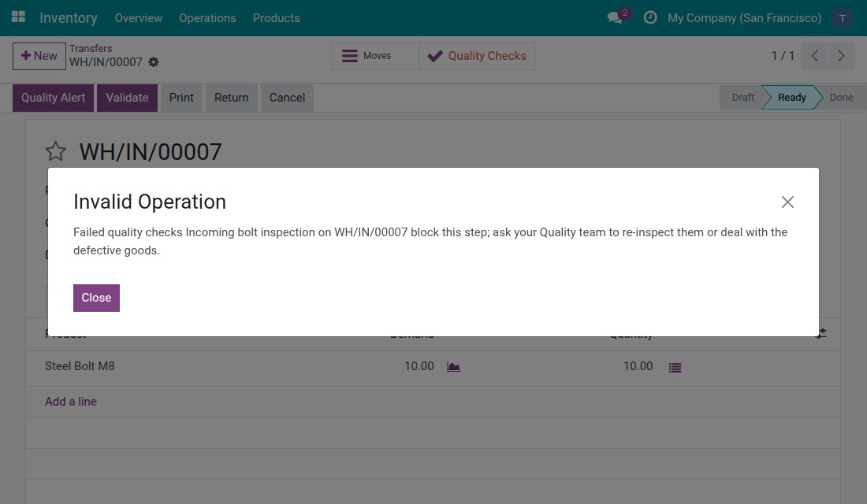
Task: Select the Draft status stage
Action: point(742,98)
